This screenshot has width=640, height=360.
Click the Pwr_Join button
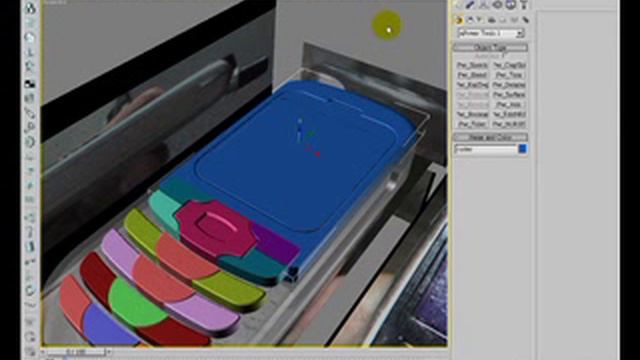pos(509,104)
